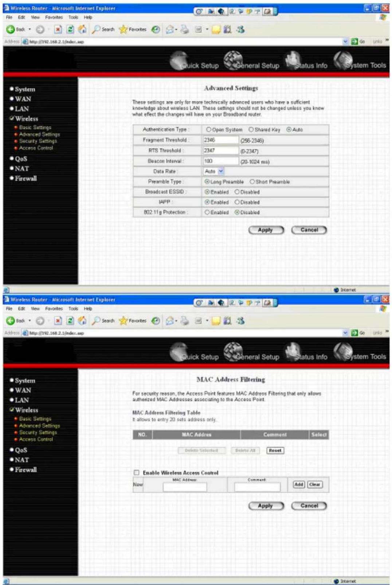Viewport: 392px width, 585px height.
Task: Open Quick Setup in MAC Address Filtering window
Action: [195, 353]
